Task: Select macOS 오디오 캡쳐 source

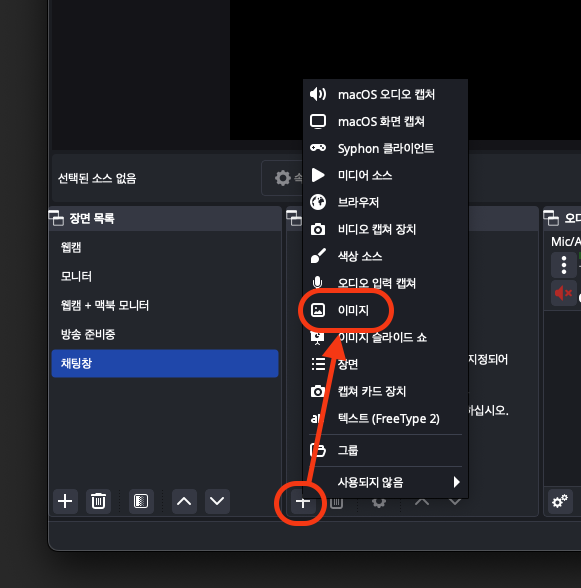Action: click(x=385, y=94)
